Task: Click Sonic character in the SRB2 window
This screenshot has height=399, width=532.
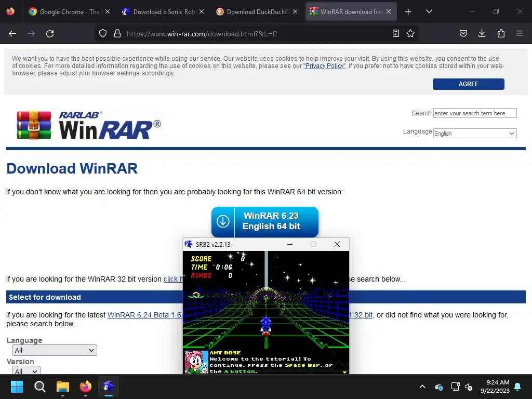Action: click(x=265, y=326)
